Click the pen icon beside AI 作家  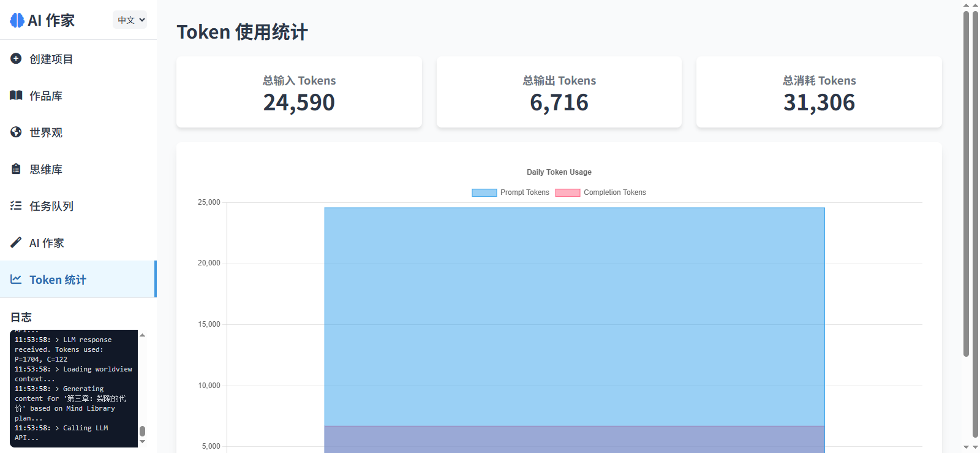(x=16, y=242)
